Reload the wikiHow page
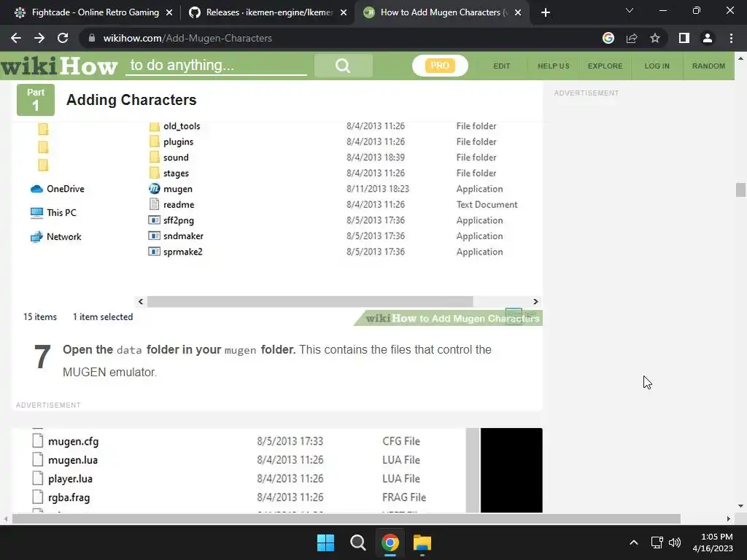747x560 pixels. coord(63,38)
